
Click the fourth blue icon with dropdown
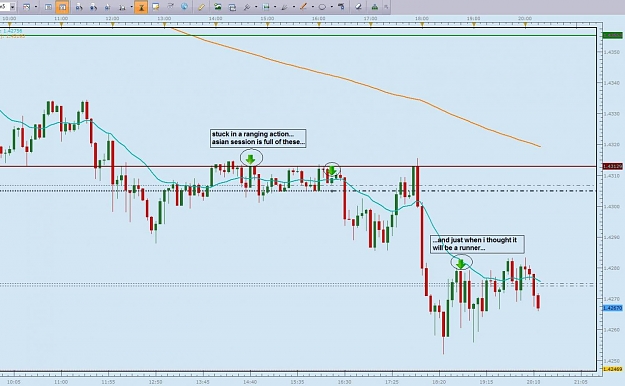[x=122, y=7]
